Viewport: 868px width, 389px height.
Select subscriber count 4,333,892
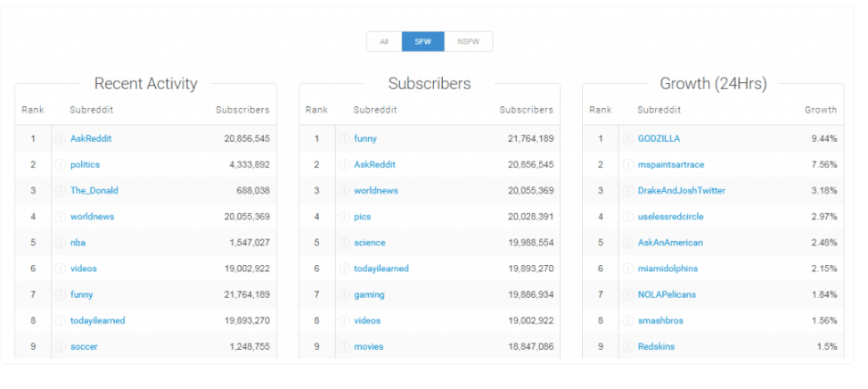[x=250, y=164]
